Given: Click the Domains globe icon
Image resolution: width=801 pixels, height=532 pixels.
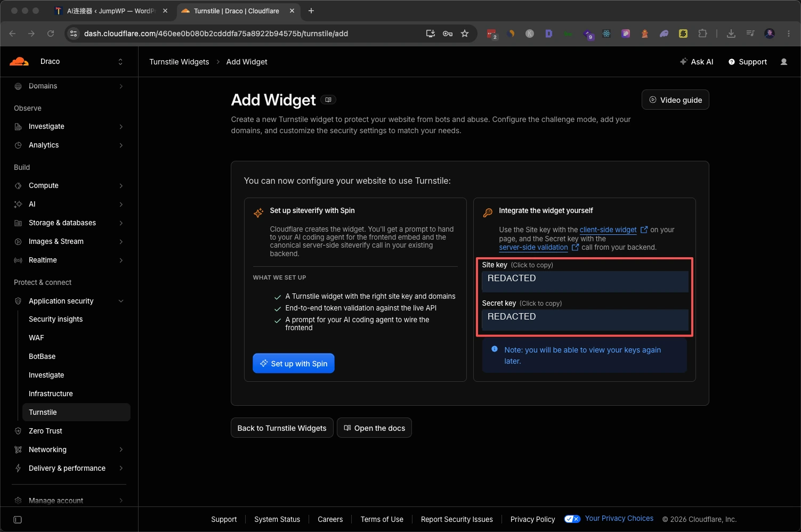Looking at the screenshot, I should (x=18, y=86).
